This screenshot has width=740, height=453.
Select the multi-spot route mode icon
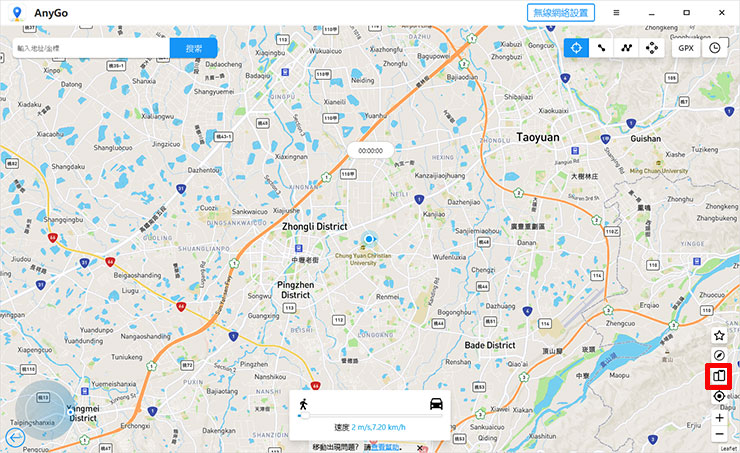coord(626,48)
